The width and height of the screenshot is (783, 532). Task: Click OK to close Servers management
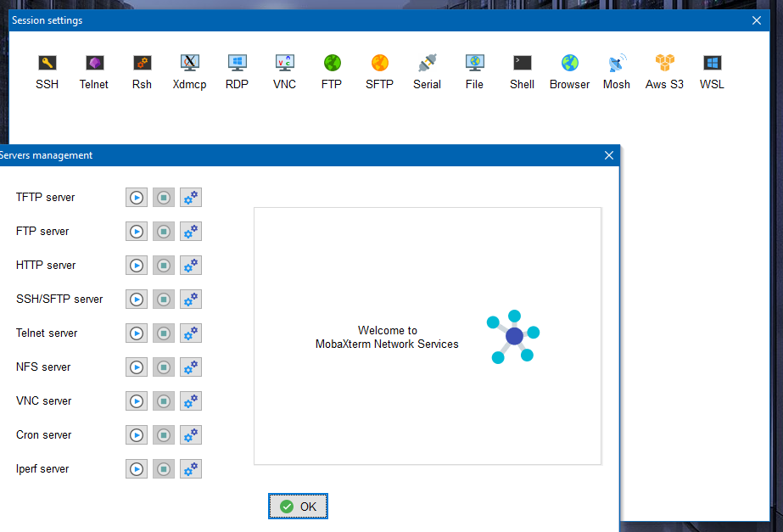click(298, 506)
